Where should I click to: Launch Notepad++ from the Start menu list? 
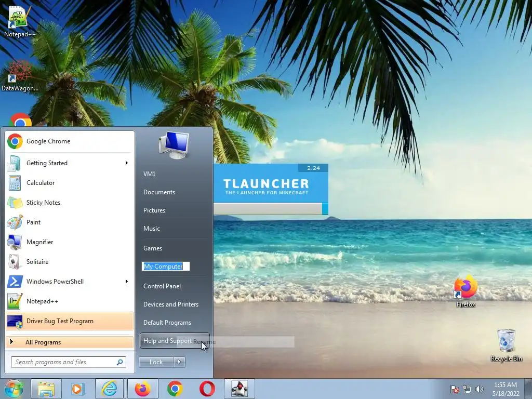tap(70, 301)
